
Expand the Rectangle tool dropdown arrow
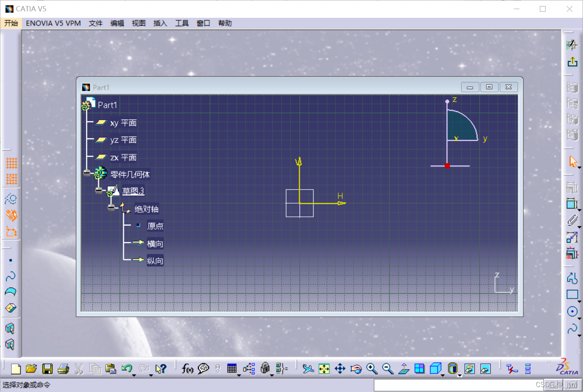click(579, 302)
